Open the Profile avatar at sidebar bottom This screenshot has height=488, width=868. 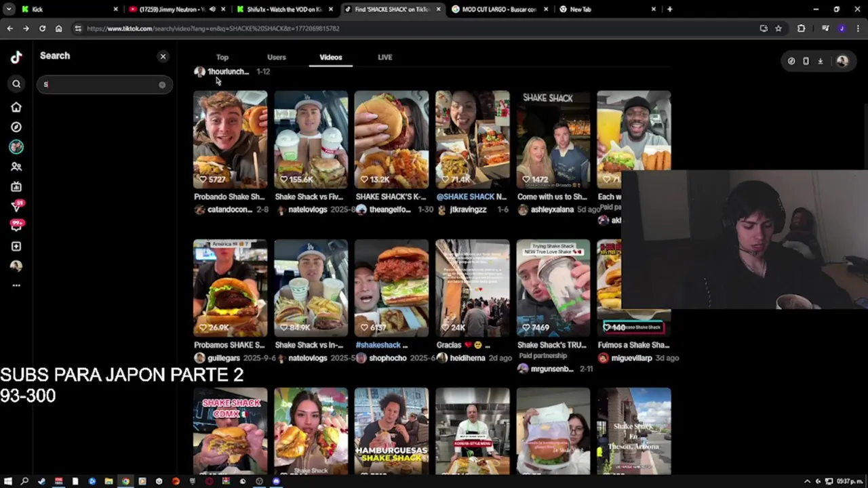(16, 266)
